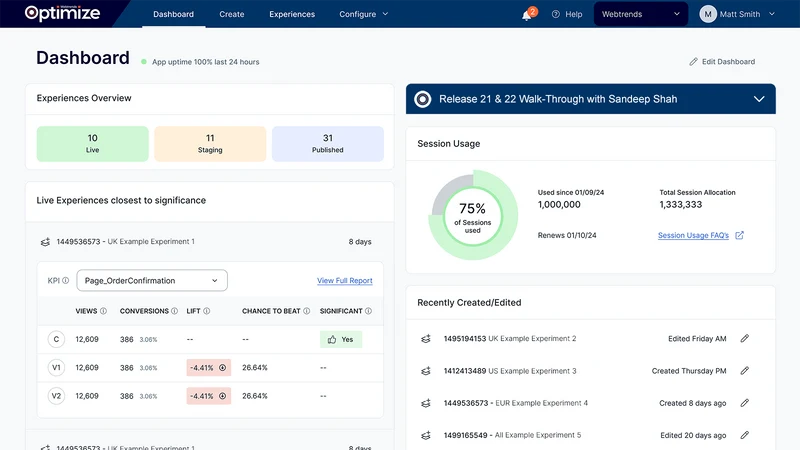
Task: Click the Yes significant badge
Action: (x=341, y=339)
